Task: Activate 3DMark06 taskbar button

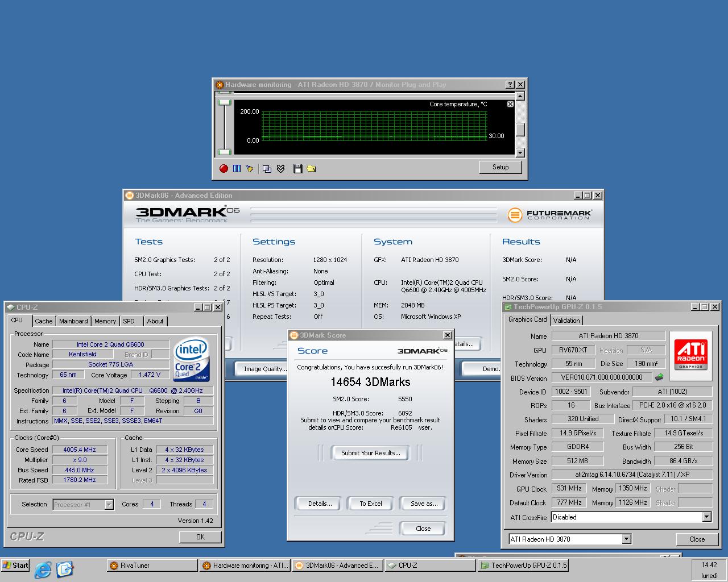Action: coord(338,566)
